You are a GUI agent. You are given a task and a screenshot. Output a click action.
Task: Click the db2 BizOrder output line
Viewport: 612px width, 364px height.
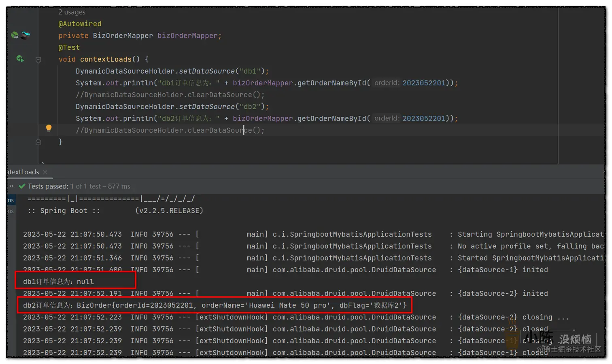click(215, 305)
